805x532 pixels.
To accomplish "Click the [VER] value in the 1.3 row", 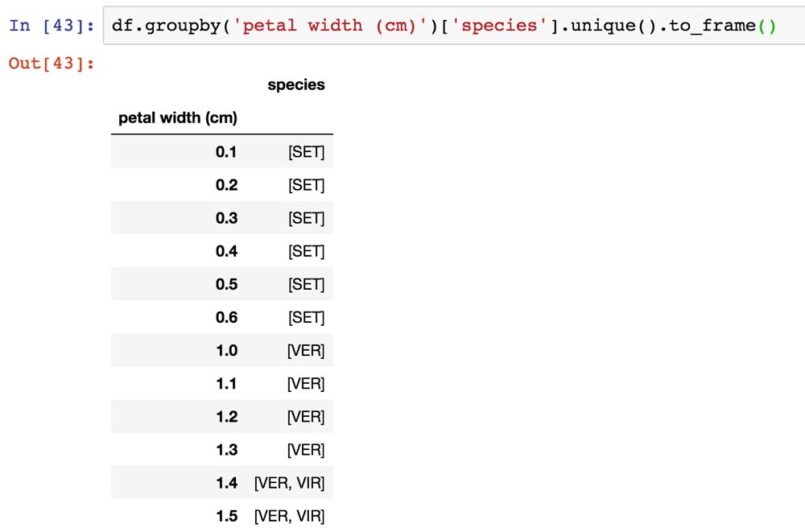I will pos(306,450).
